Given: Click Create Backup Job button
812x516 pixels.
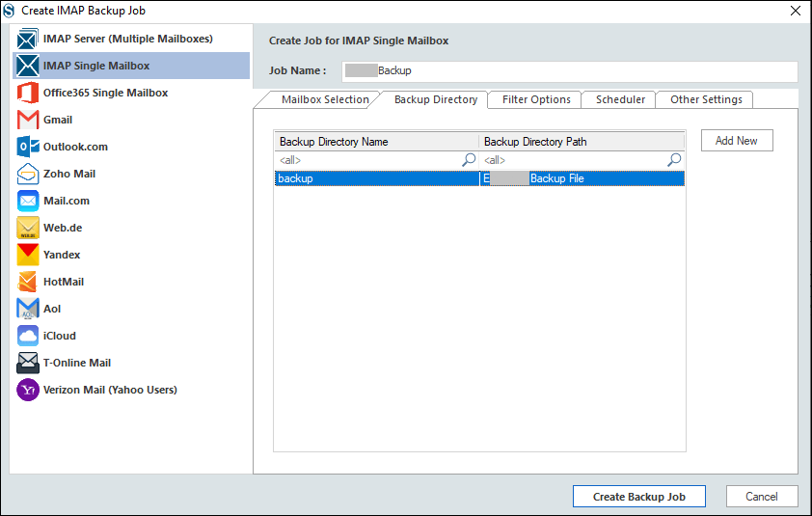Looking at the screenshot, I should coord(639,497).
